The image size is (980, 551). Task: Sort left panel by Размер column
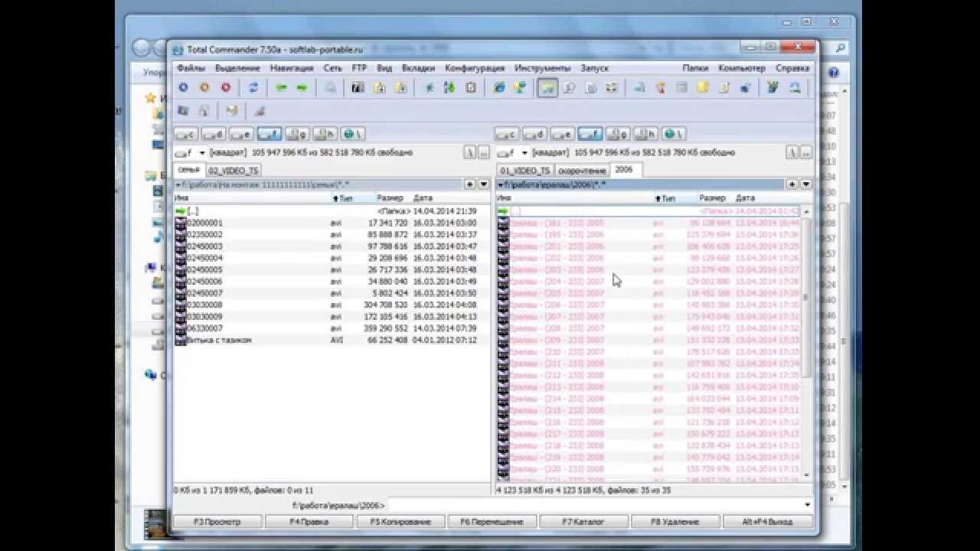pos(390,198)
